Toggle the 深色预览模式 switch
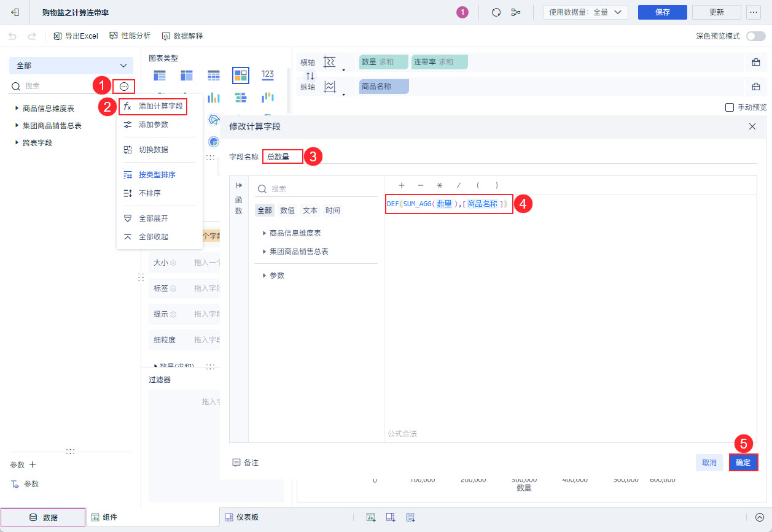772x532 pixels. 755,36
